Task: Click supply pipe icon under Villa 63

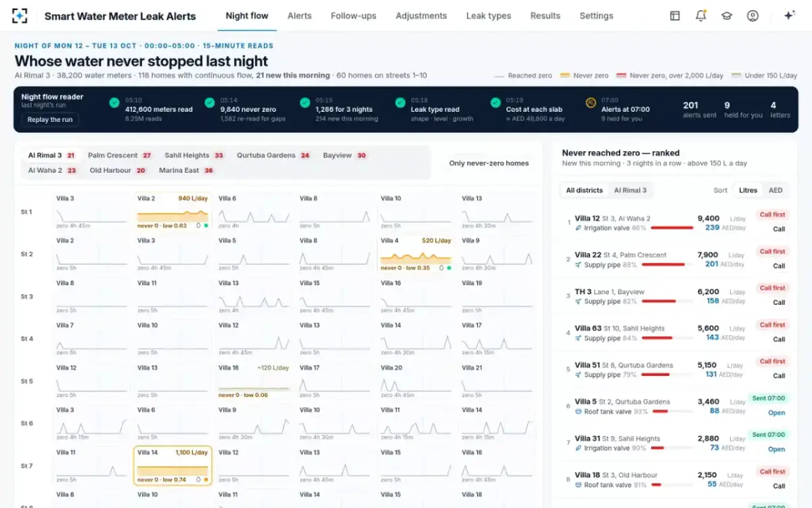Action: [579, 338]
